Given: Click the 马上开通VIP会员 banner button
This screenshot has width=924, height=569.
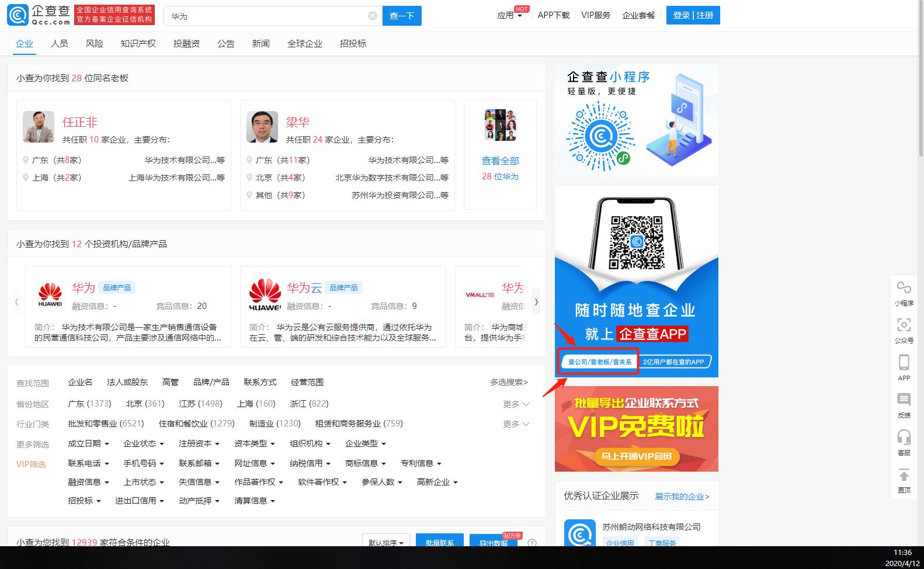Looking at the screenshot, I should (636, 456).
